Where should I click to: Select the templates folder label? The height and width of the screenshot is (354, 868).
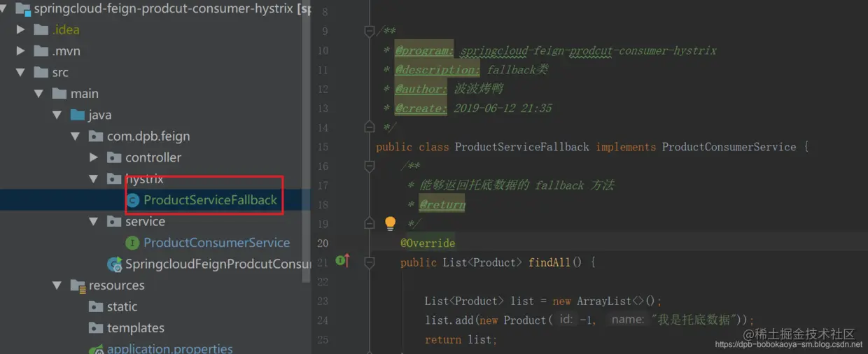click(136, 328)
